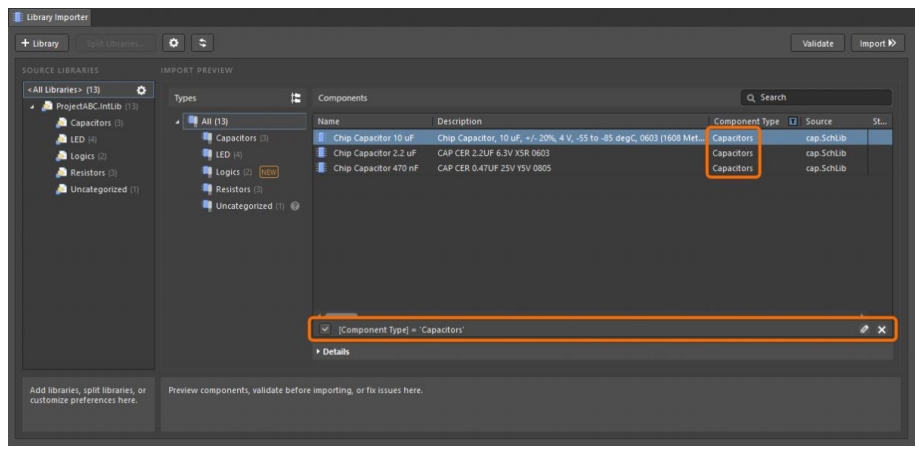The image size is (919, 451).
Task: Collapse the All (13) types node
Action: (177, 122)
